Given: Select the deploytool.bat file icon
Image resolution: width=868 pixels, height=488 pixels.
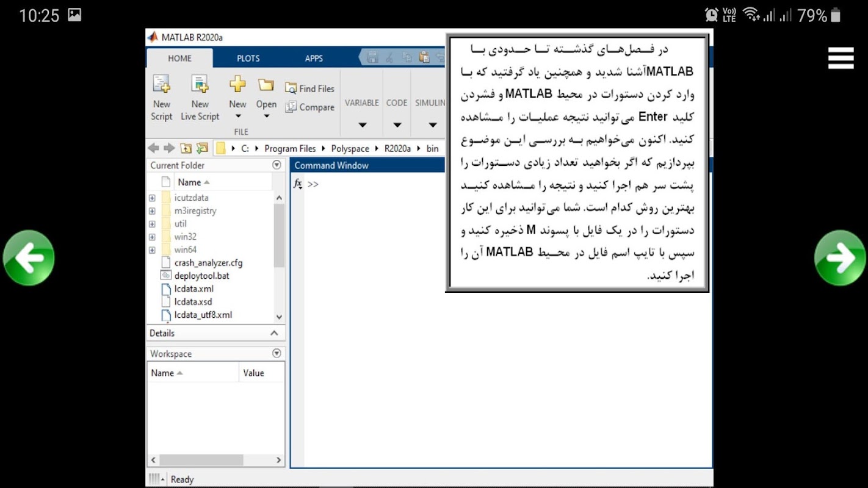Looking at the screenshot, I should [x=165, y=276].
